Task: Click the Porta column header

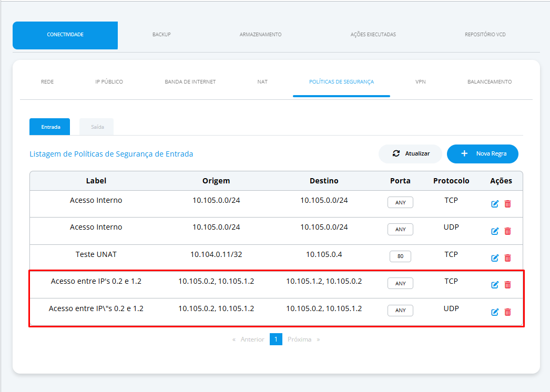Action: click(400, 181)
